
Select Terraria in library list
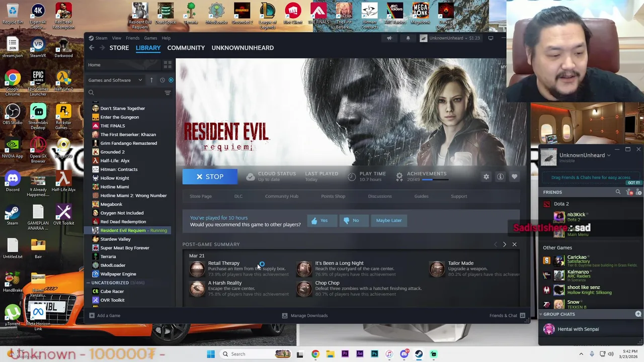coord(108,256)
